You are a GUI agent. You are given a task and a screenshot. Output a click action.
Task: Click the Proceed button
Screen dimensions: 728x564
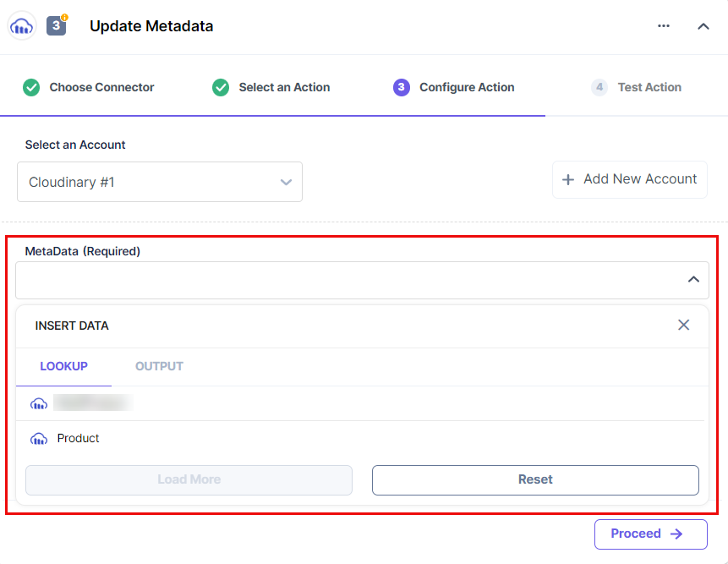(651, 534)
